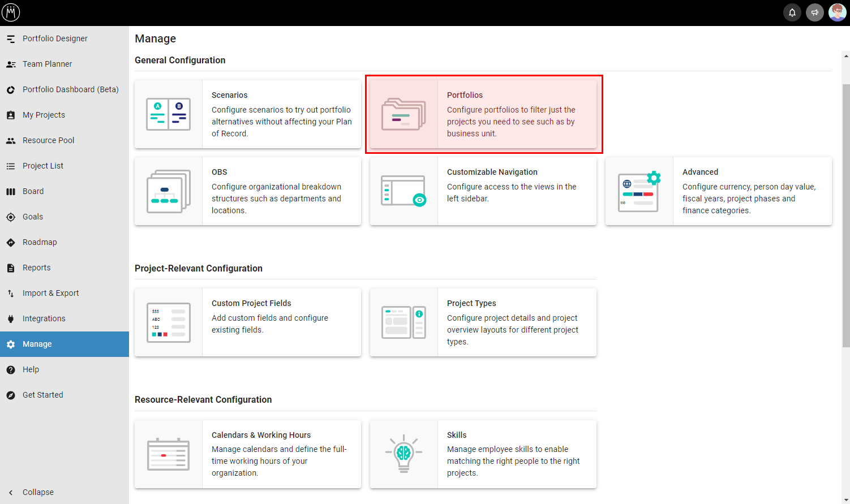Open Goals via its target icon
The width and height of the screenshot is (850, 504).
pyautogui.click(x=11, y=217)
